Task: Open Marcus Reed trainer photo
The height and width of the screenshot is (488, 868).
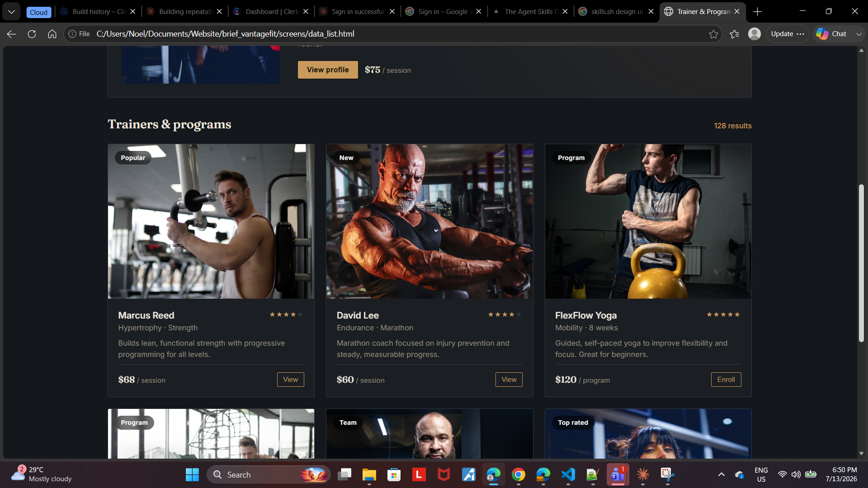Action: [x=211, y=221]
